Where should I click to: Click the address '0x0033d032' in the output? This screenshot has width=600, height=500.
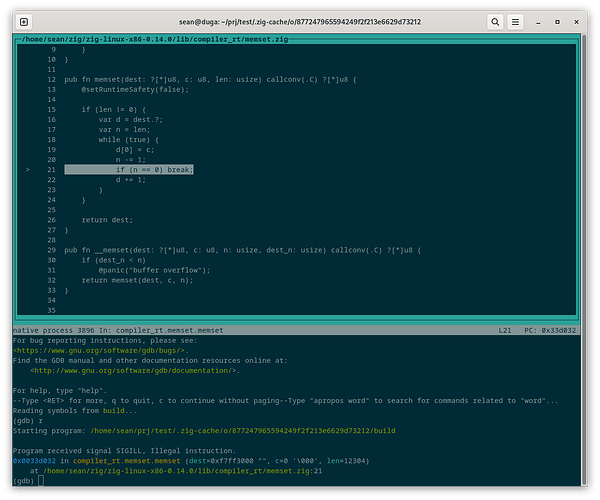34,461
